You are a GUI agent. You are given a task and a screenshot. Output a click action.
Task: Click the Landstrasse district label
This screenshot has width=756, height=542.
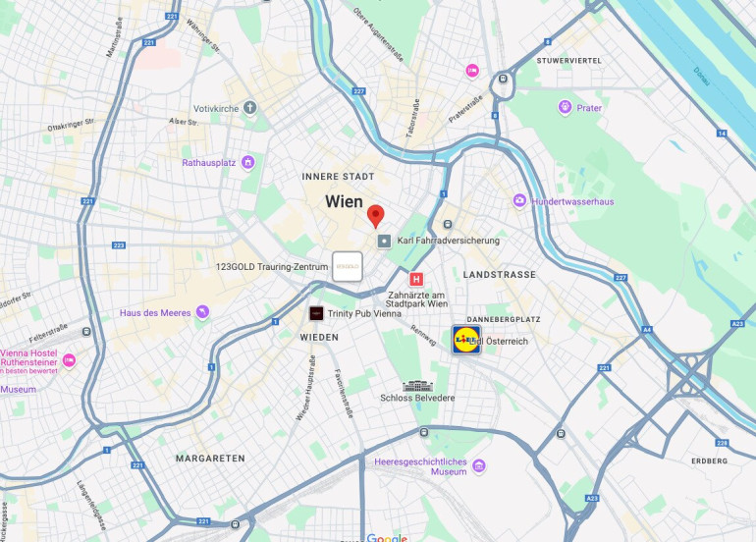click(499, 274)
